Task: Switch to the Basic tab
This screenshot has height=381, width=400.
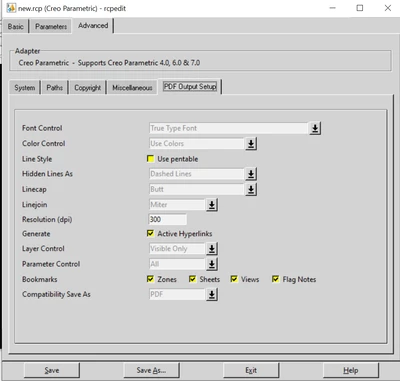Action: [16, 26]
